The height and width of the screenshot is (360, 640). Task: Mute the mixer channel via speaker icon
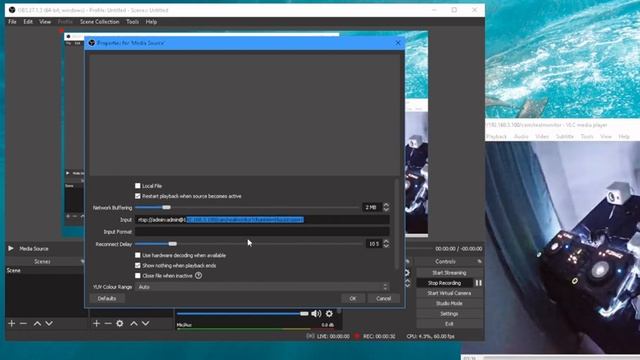[x=316, y=313]
